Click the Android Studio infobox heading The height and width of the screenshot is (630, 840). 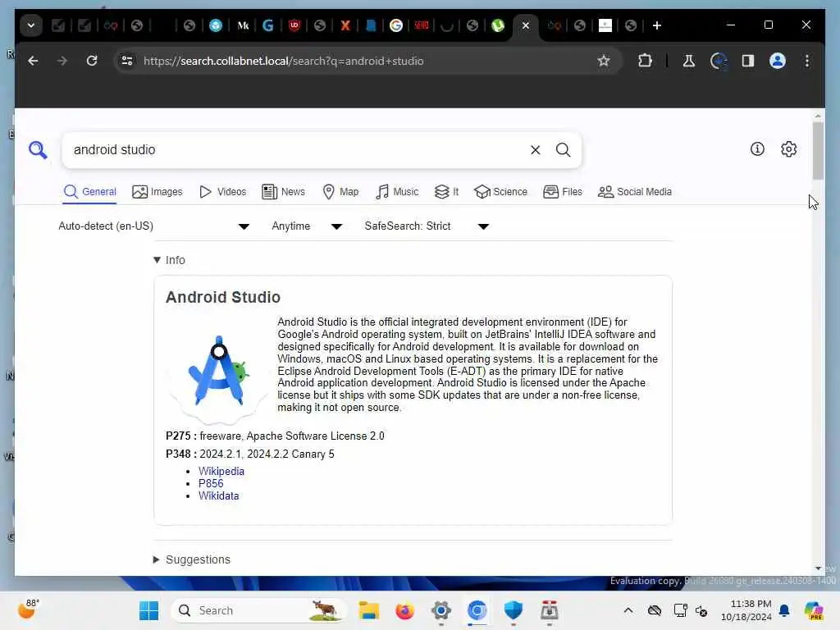pos(223,297)
